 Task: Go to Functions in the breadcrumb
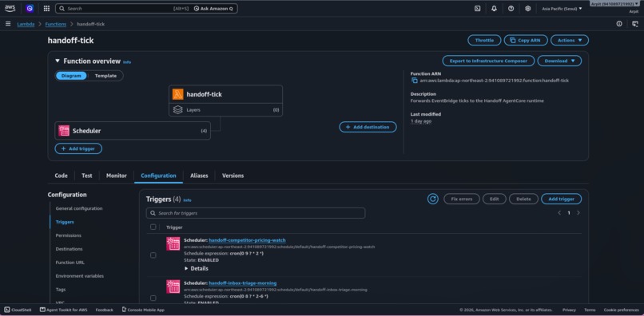55,24
